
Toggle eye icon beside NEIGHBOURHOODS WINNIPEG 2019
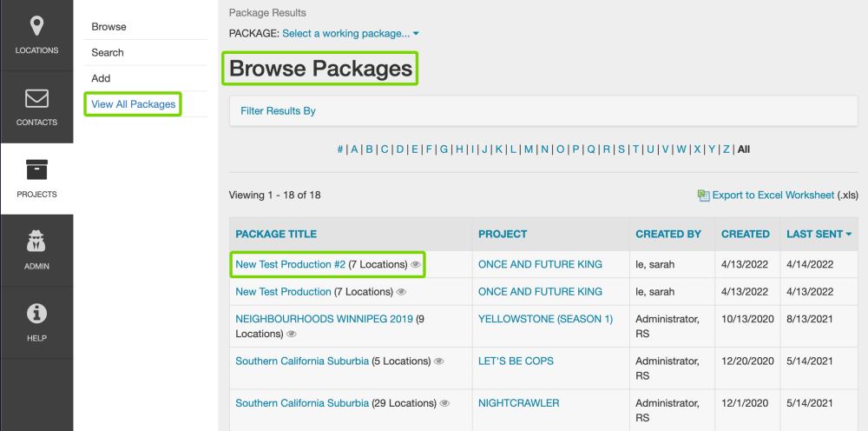[291, 334]
